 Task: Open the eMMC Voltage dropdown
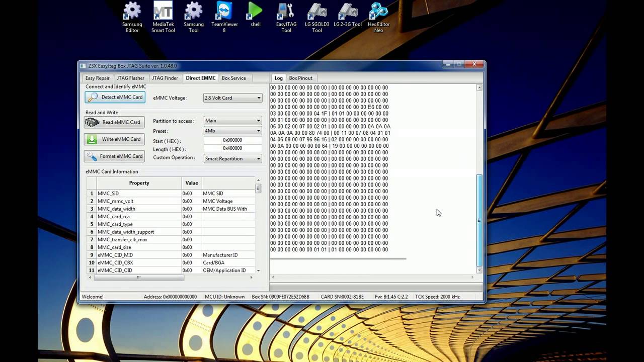(x=232, y=98)
